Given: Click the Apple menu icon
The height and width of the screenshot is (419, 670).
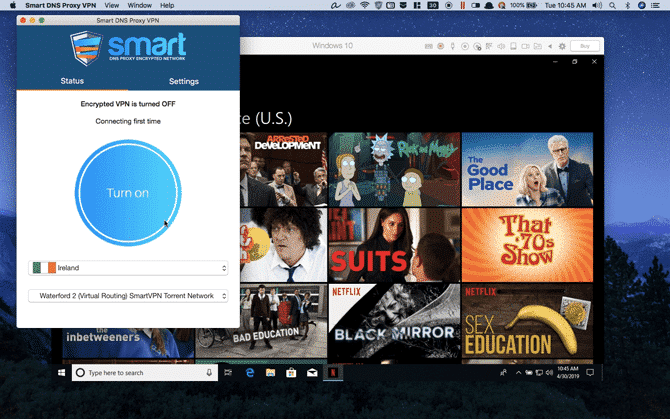Looking at the screenshot, I should [12, 5].
